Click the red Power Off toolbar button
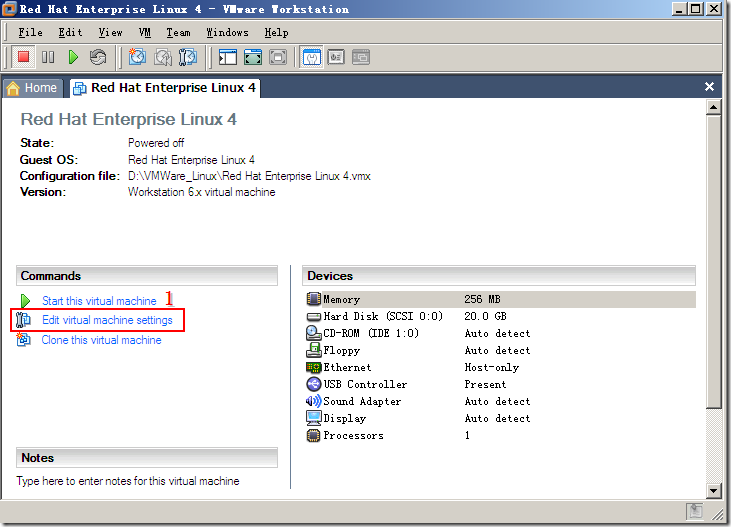Viewport: 731px width, 527px height. pyautogui.click(x=23, y=57)
